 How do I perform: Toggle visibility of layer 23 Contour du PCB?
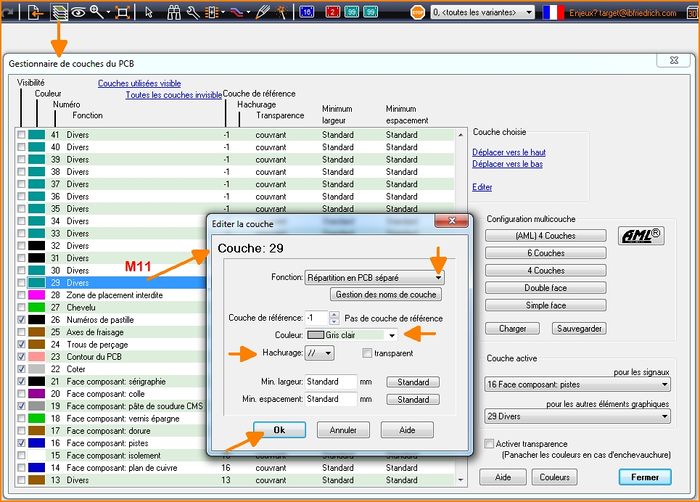pos(22,357)
